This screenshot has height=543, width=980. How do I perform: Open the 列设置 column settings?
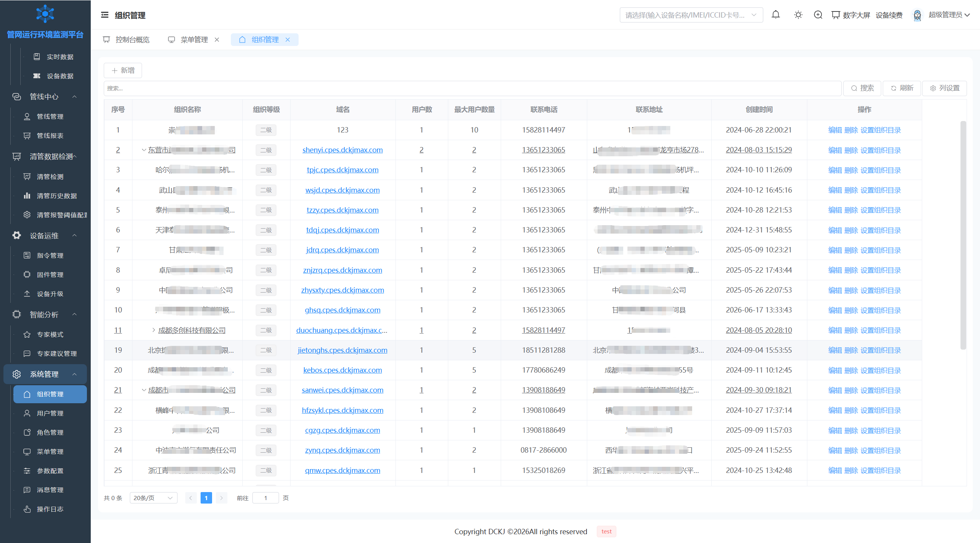tap(944, 88)
